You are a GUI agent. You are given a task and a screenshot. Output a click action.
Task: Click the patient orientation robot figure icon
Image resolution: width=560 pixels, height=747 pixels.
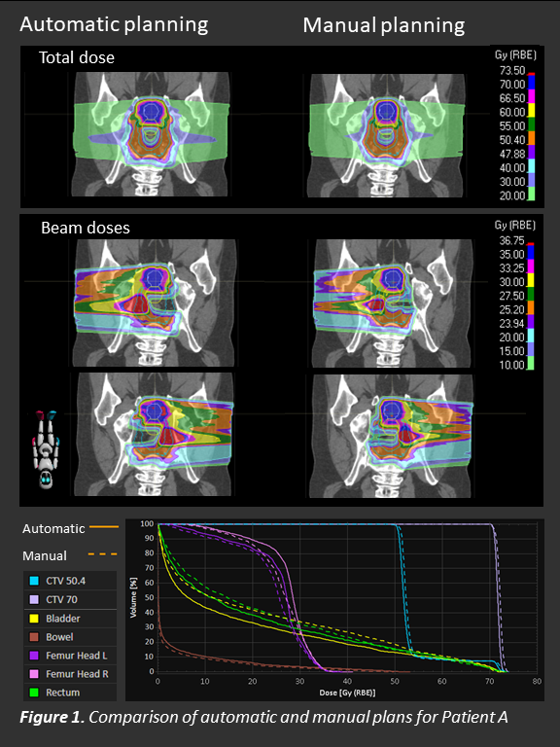pyautogui.click(x=46, y=448)
